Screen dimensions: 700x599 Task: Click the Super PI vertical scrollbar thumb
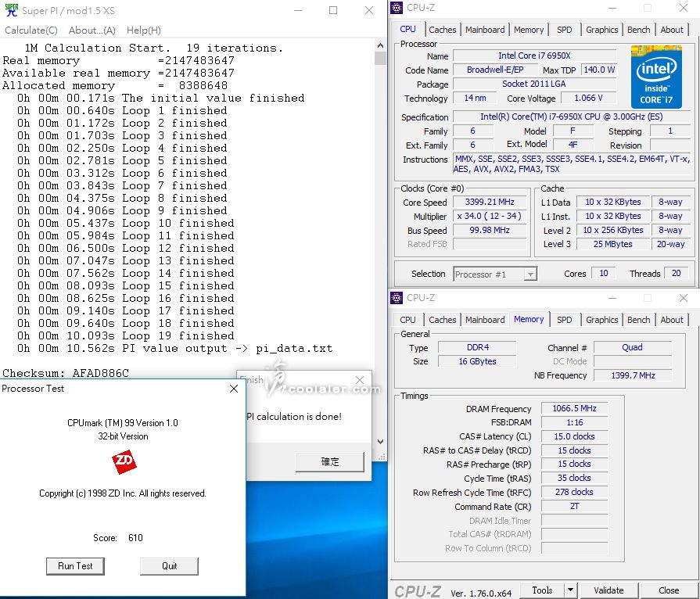click(380, 58)
